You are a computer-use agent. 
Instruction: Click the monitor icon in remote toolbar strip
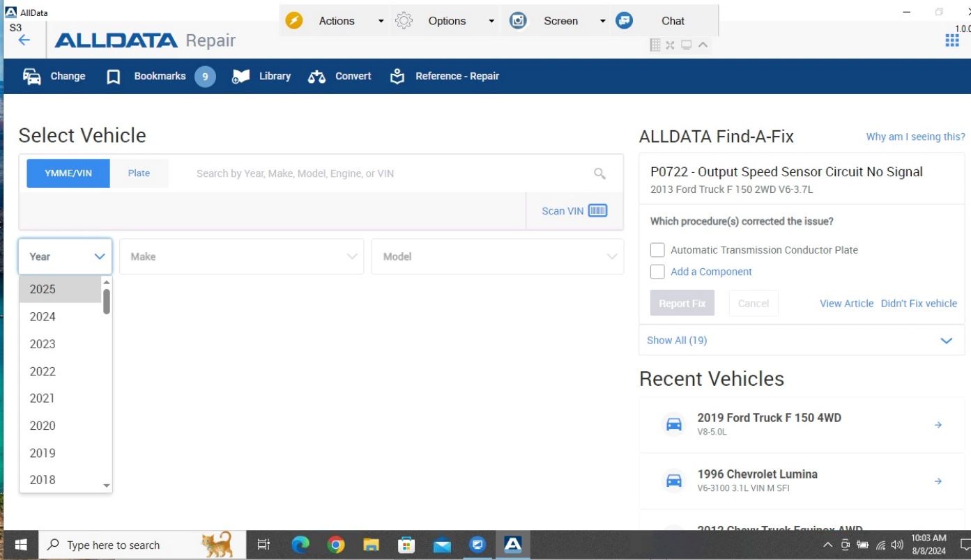(687, 45)
